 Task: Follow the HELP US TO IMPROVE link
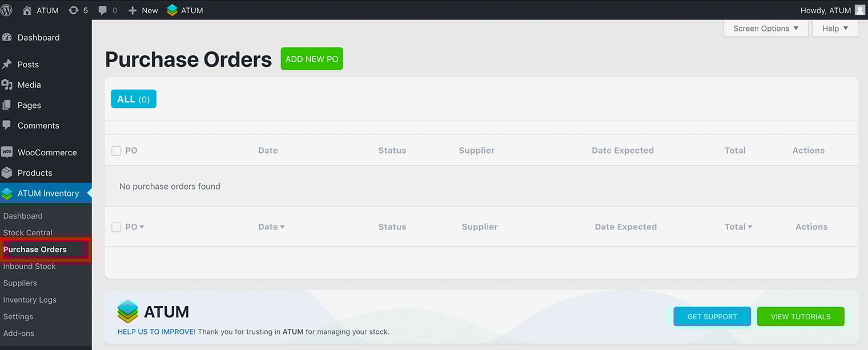(156, 332)
